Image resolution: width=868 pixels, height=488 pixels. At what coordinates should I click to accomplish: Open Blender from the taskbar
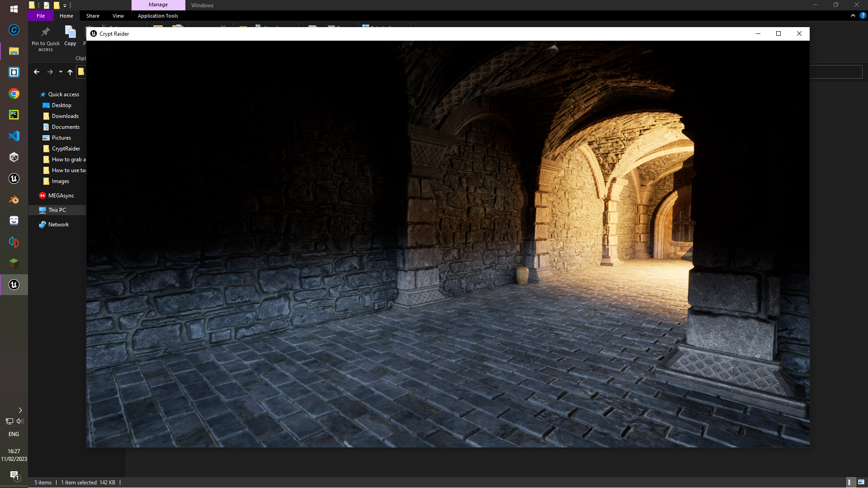14,200
